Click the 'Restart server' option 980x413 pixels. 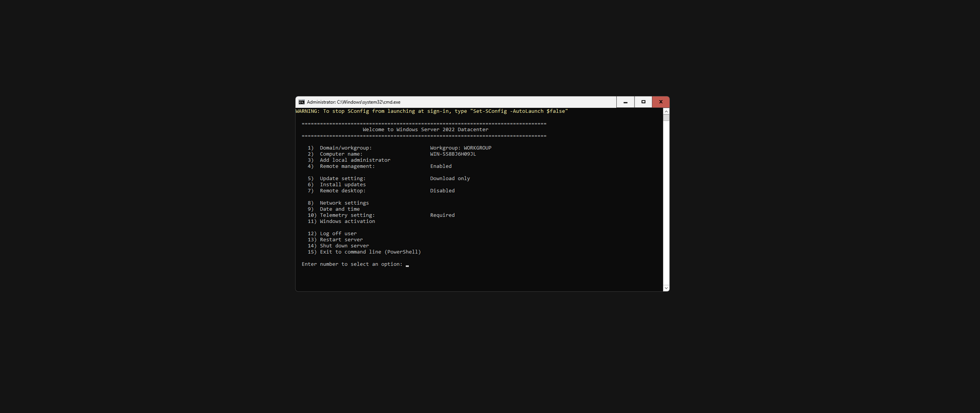335,239
